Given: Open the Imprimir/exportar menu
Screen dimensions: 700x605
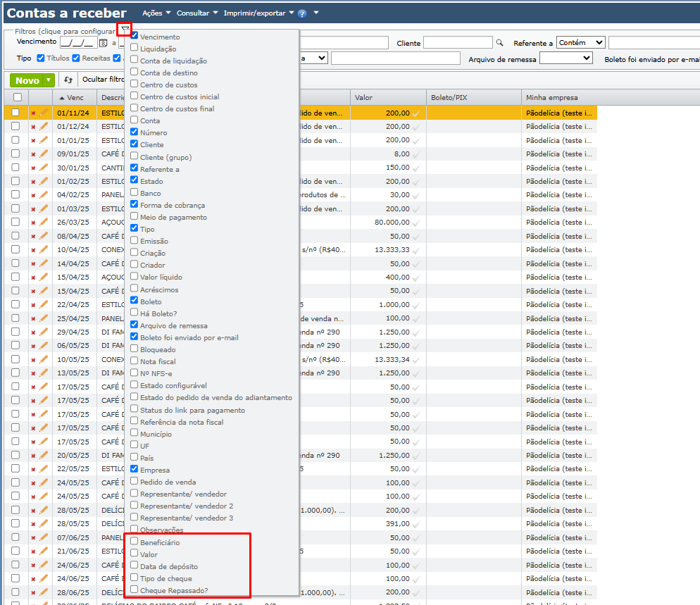Looking at the screenshot, I should [x=258, y=13].
